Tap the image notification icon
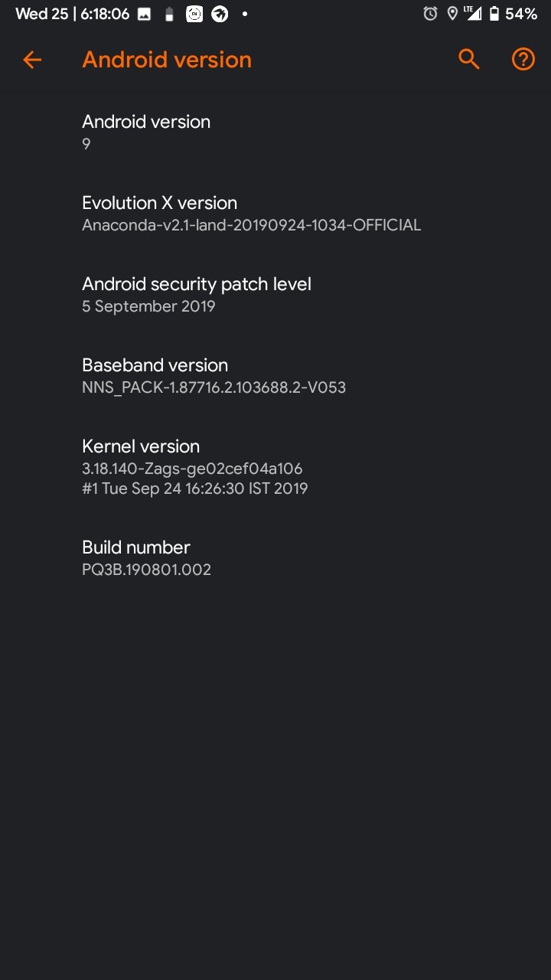The image size is (551, 980). point(144,14)
